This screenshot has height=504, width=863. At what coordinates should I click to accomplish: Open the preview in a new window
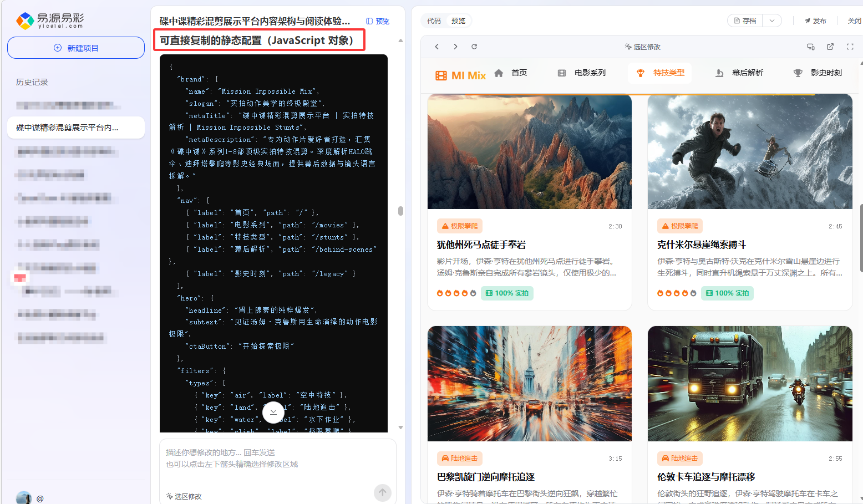(830, 47)
